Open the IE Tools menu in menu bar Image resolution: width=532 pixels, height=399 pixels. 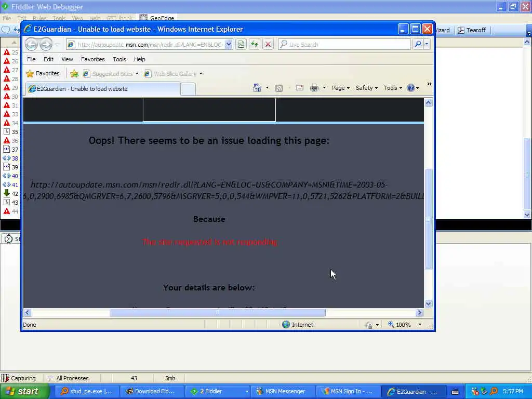tap(119, 59)
